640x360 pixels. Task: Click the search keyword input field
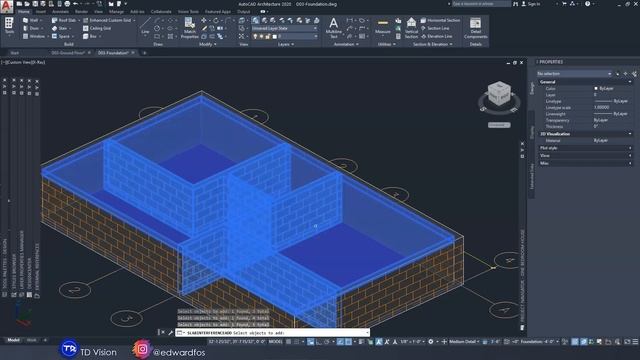click(480, 4)
